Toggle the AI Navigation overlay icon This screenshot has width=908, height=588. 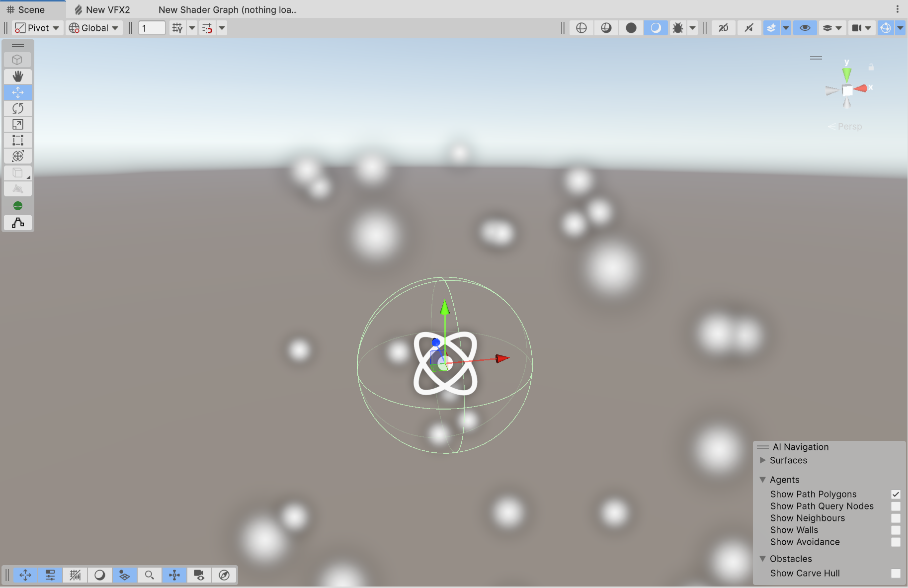[125, 575]
